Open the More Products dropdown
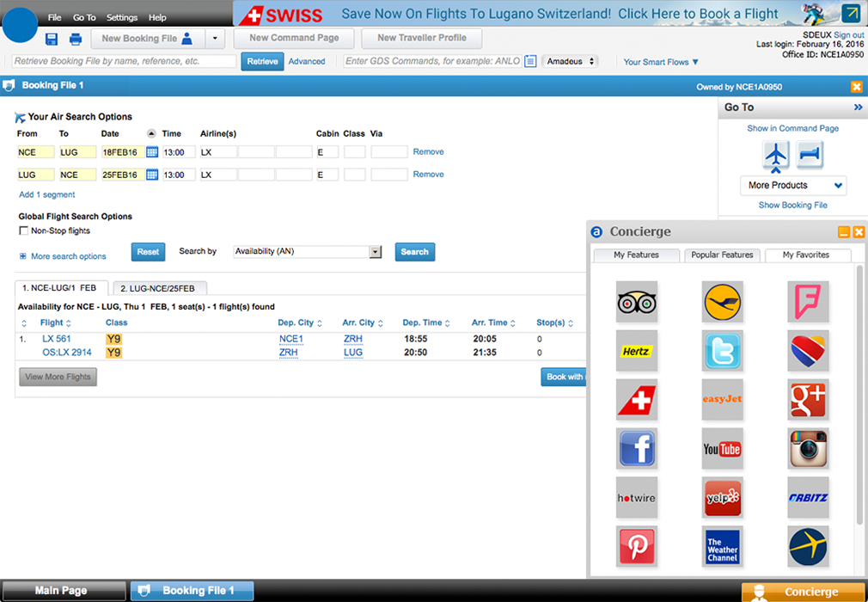Viewport: 868px width, 602px height. point(792,186)
